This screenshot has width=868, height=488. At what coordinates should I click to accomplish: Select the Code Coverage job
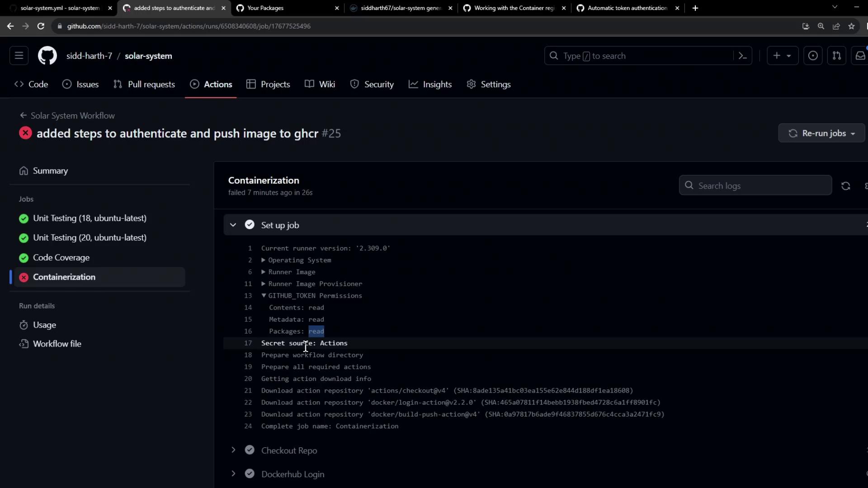click(61, 258)
